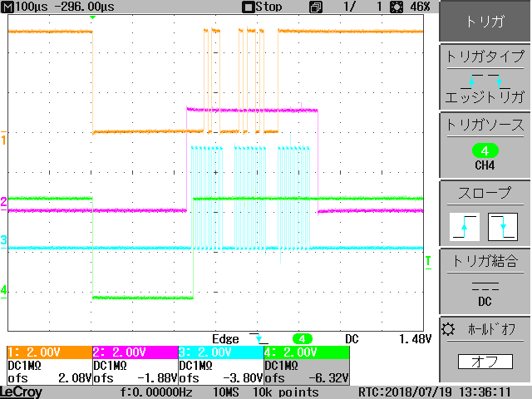This screenshot has width=532, height=399.
Task: Open the トリガ結合 menu item
Action: click(485, 281)
